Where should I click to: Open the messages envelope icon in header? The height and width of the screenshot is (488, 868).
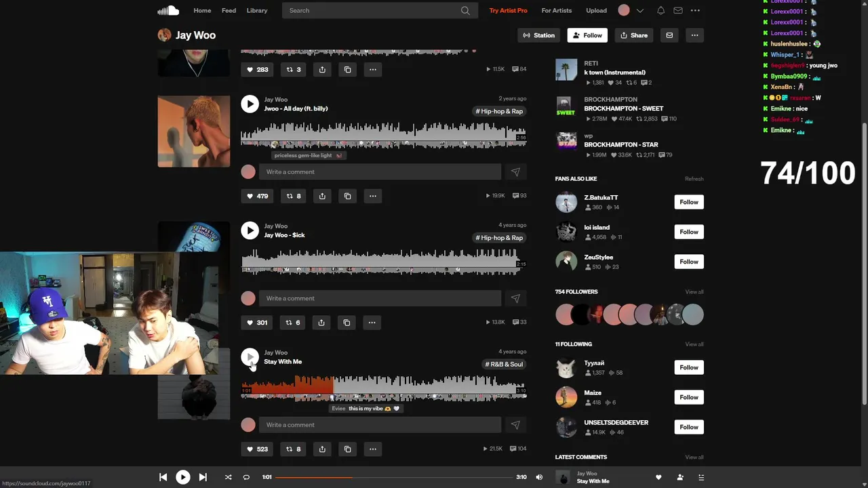pos(678,10)
